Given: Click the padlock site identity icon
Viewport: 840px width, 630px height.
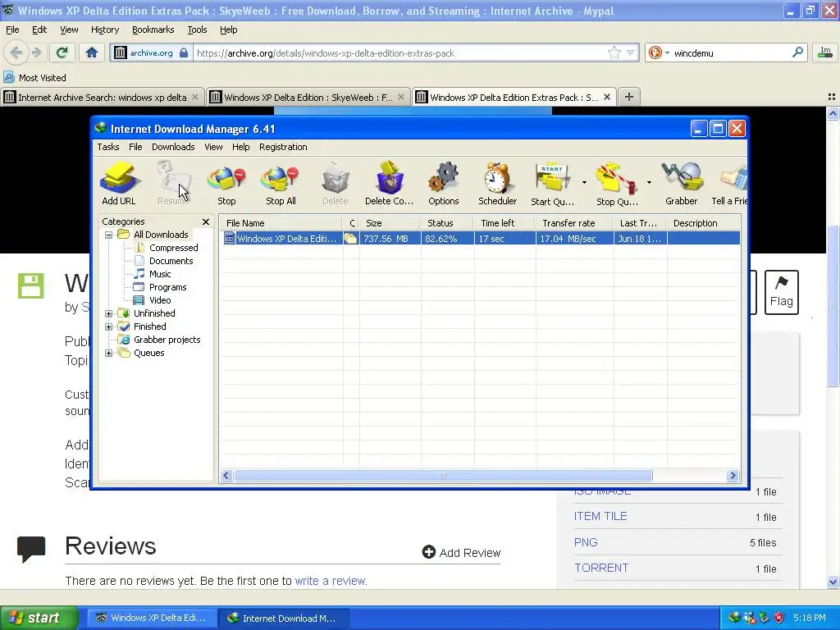Looking at the screenshot, I should tap(184, 52).
